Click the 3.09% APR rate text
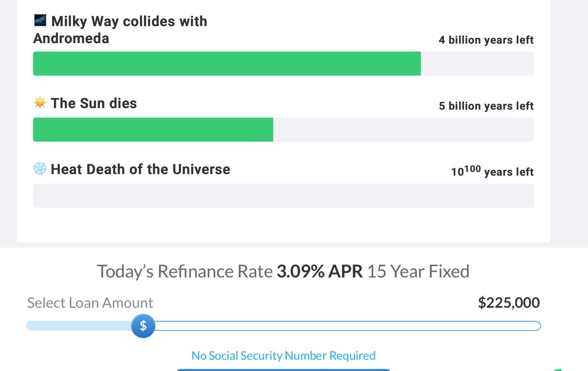The image size is (588, 371). pyautogui.click(x=319, y=271)
